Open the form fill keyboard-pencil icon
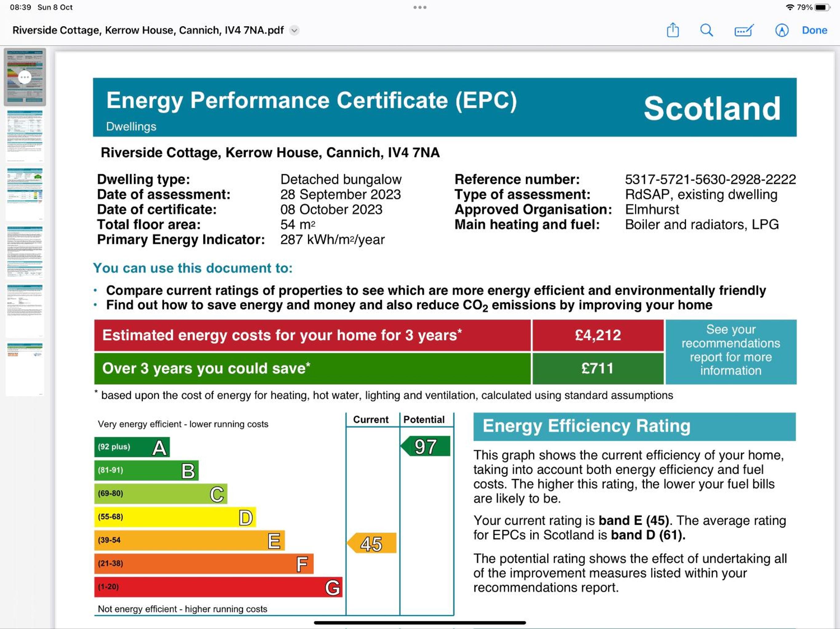The height and width of the screenshot is (629, 840). point(744,30)
